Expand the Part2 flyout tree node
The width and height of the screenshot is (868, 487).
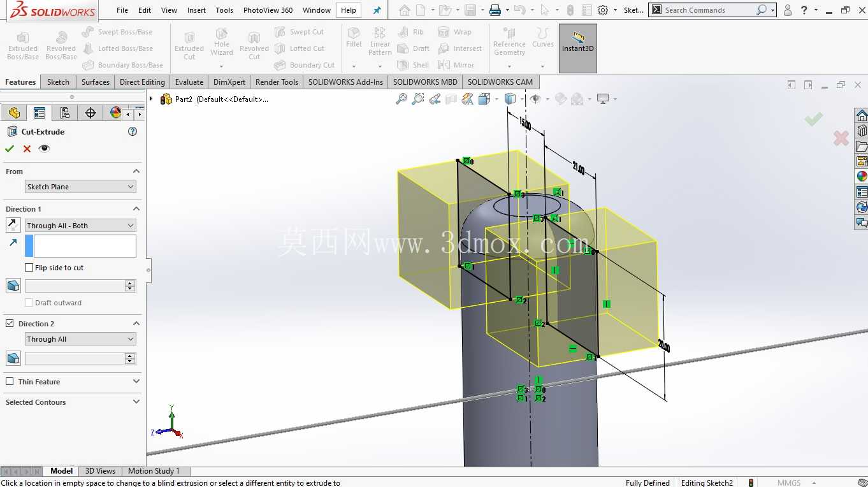(x=151, y=99)
